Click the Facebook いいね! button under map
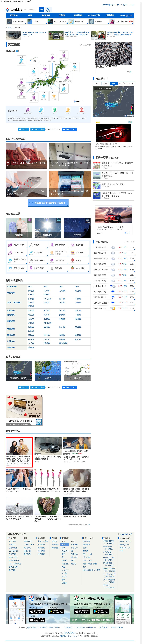This screenshot has width=142, height=644. (x=69, y=129)
